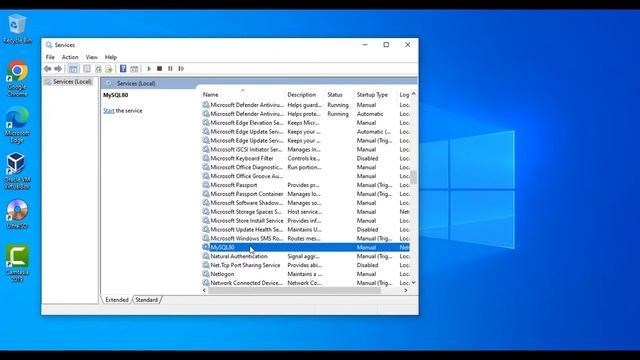Select the UltraISO desktop shortcut

(17, 214)
